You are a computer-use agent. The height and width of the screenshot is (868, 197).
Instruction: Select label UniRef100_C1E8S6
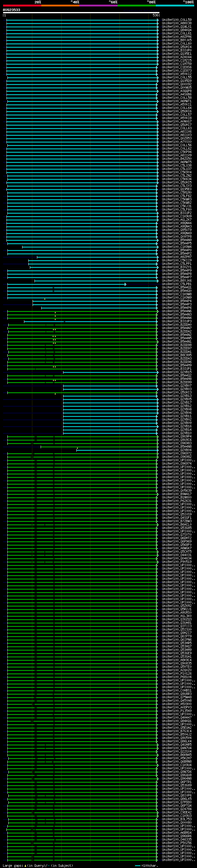pyautogui.click(x=176, y=67)
